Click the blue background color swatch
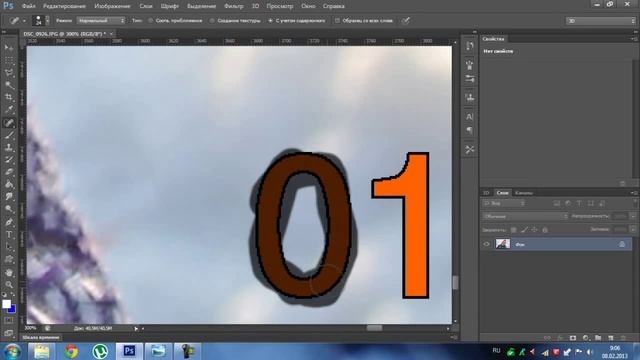Image resolution: width=640 pixels, height=360 pixels. click(x=12, y=309)
